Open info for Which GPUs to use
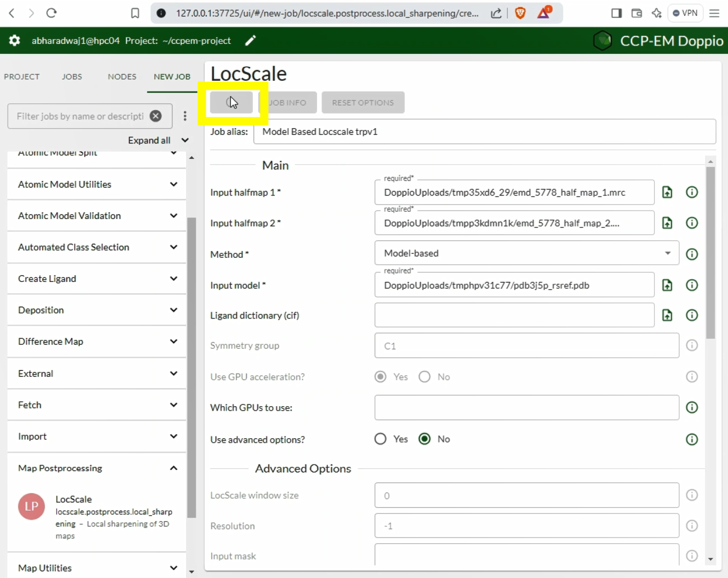 [692, 408]
